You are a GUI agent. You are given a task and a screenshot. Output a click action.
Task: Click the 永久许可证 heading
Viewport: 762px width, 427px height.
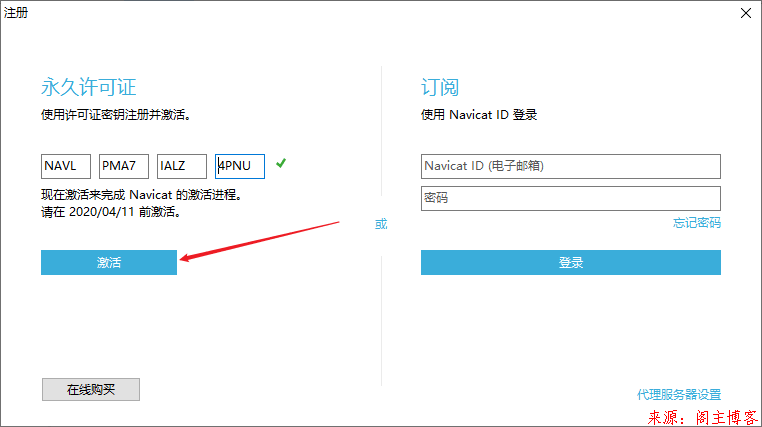click(88, 87)
